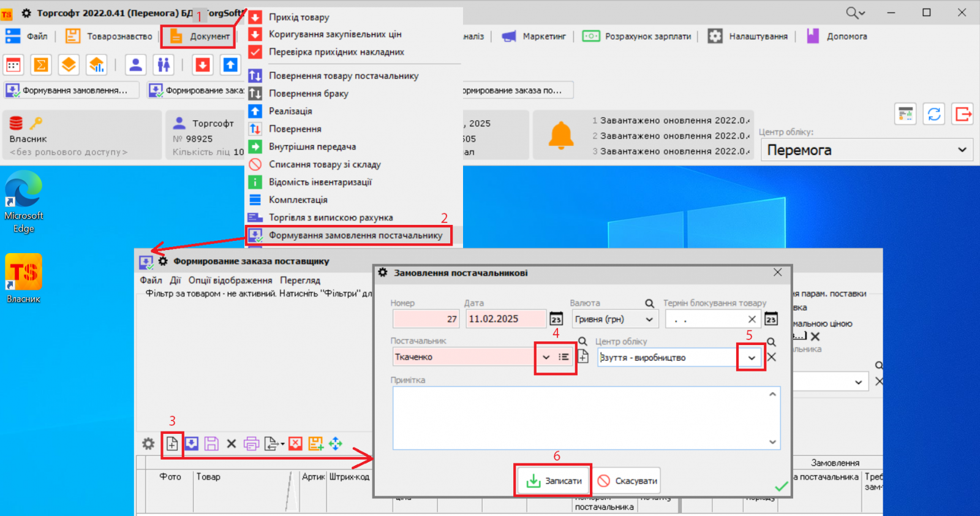Click the printer icon in the order toolbar
This screenshot has height=516, width=980.
click(251, 444)
